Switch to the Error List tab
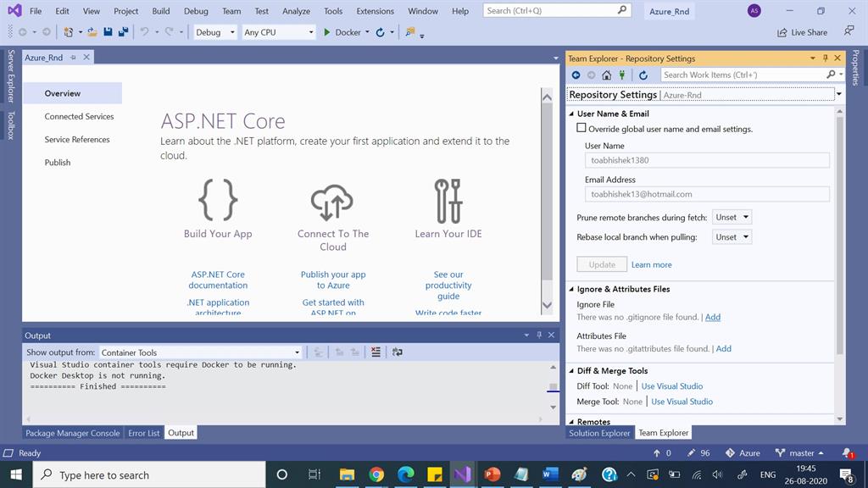This screenshot has height=488, width=868. tap(144, 433)
